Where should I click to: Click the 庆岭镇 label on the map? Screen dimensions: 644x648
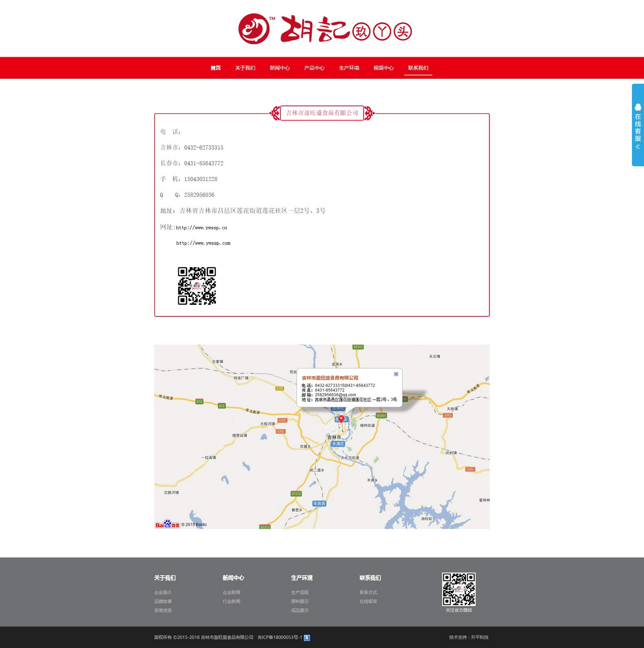point(451,453)
